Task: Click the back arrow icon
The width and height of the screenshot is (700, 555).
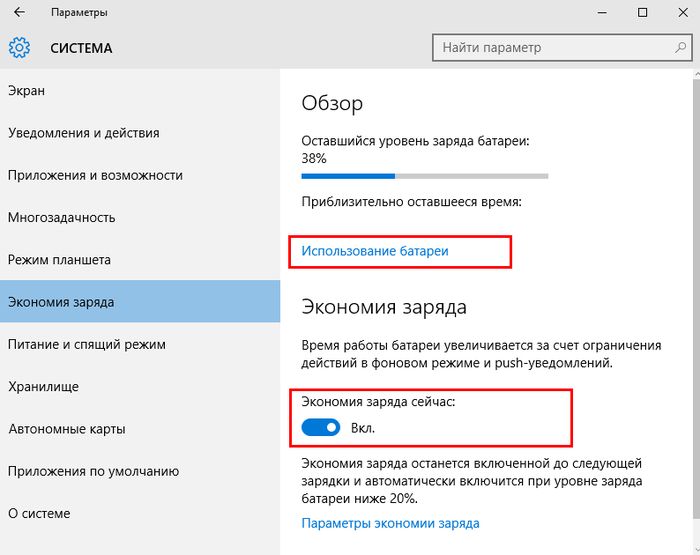Action: (20, 13)
